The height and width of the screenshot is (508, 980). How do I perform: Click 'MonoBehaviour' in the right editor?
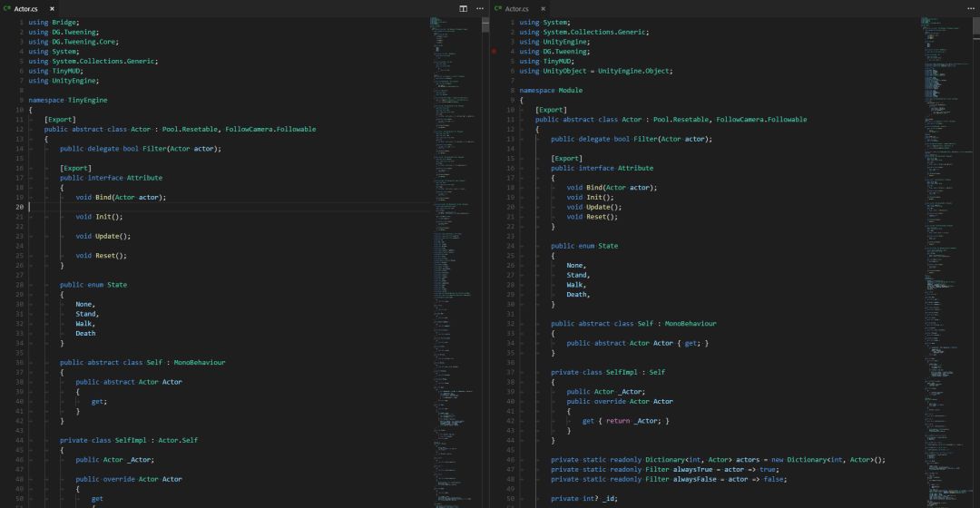(x=691, y=324)
